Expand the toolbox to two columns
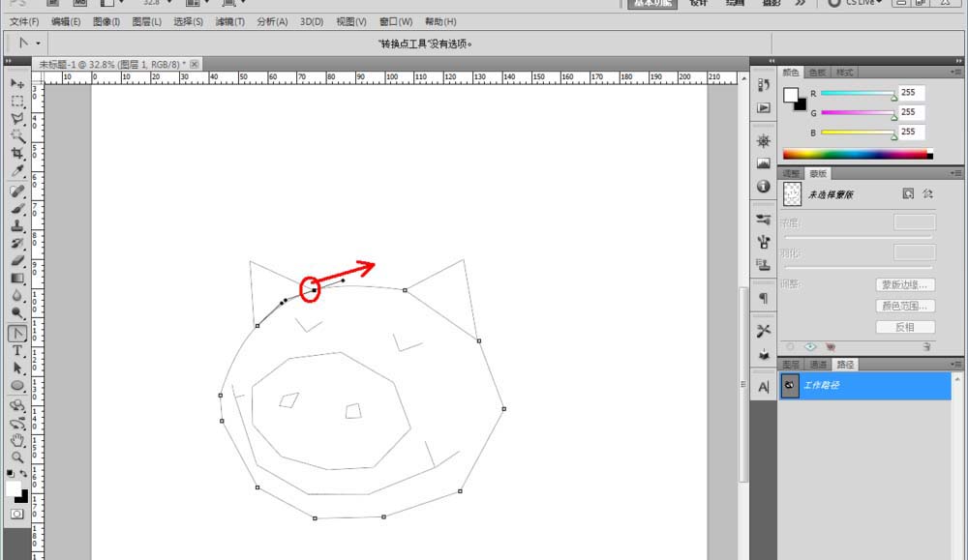 [x=8, y=61]
